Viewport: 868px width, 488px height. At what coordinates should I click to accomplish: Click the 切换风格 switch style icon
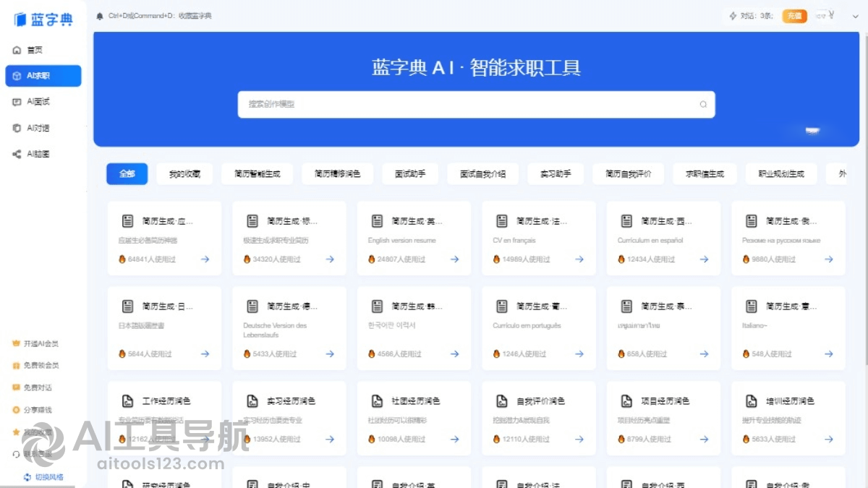coord(27,477)
